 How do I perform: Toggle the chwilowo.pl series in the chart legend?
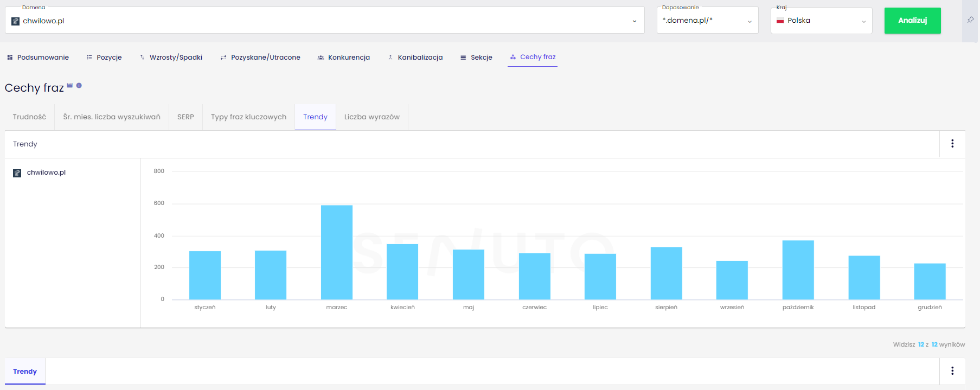point(39,172)
